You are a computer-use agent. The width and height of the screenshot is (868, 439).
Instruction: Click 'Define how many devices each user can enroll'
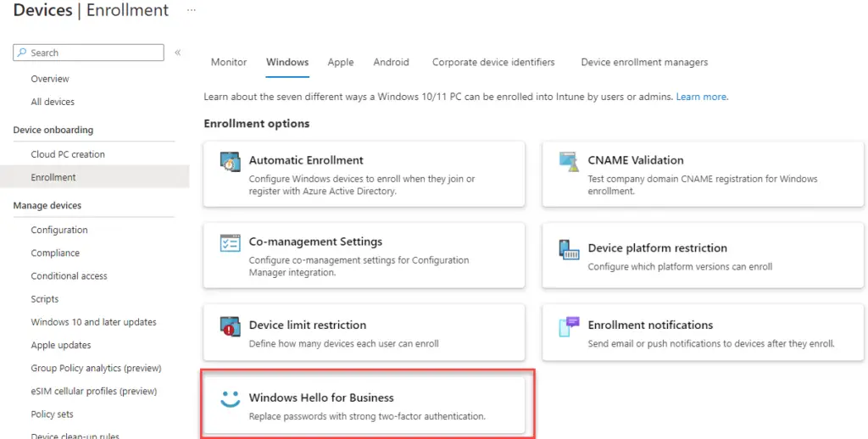344,344
